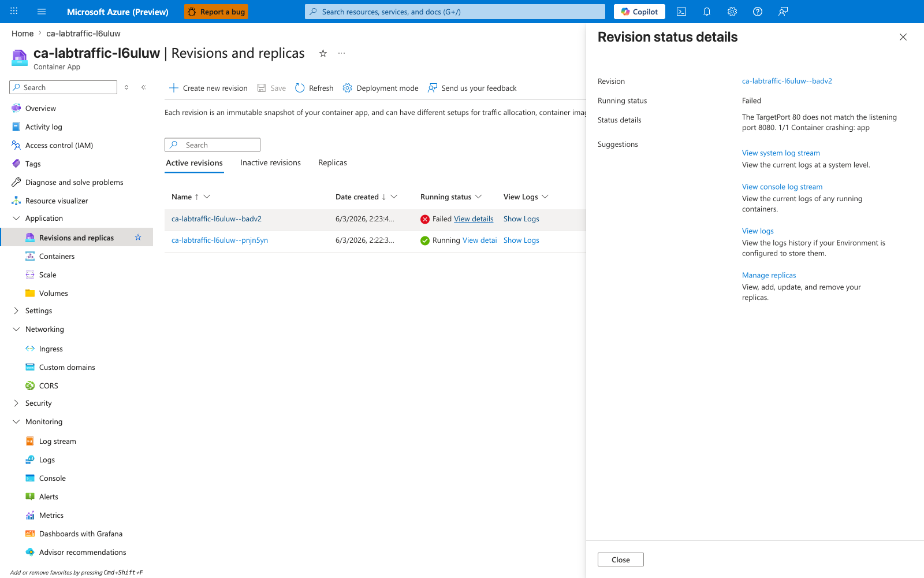Collapse the Application section
This screenshot has height=578, width=924.
point(16,218)
